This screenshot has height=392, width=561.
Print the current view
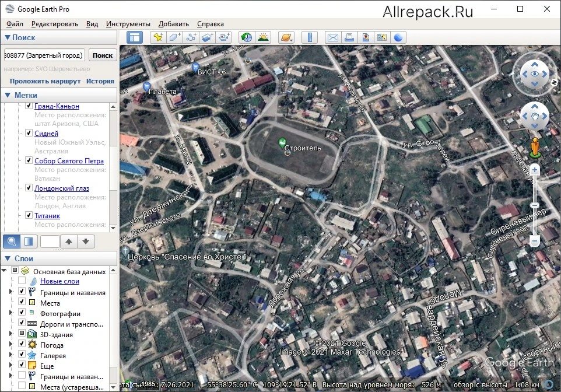tap(349, 37)
